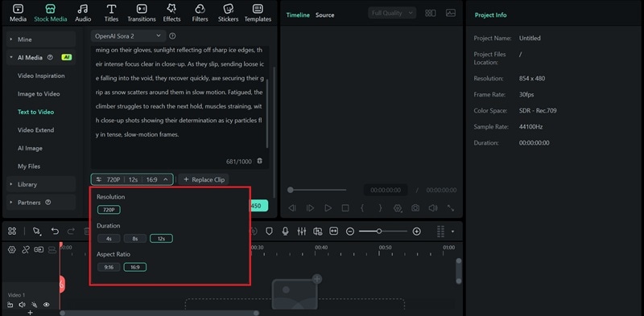Select the timeline selection tool
Screen dimensions: 644x316
(x=37, y=232)
